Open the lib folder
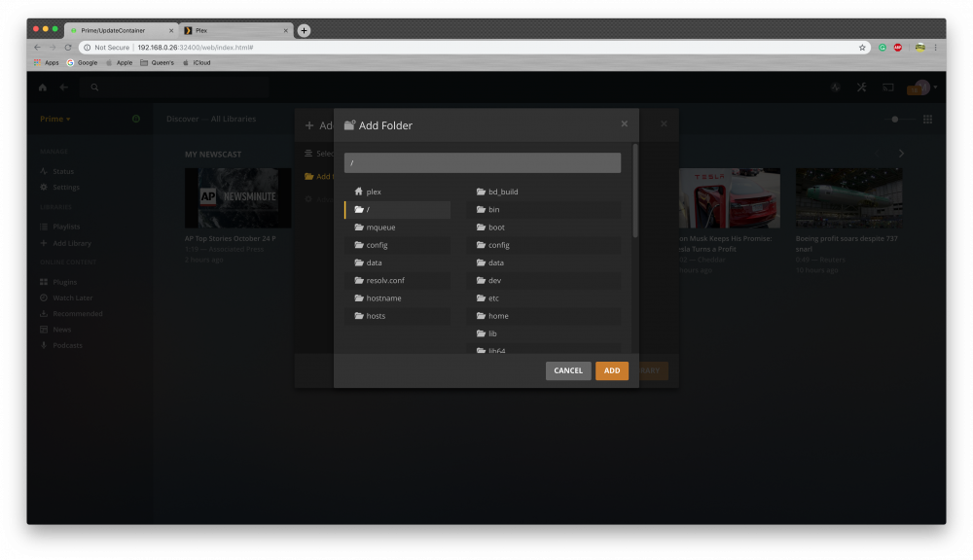 point(544,333)
